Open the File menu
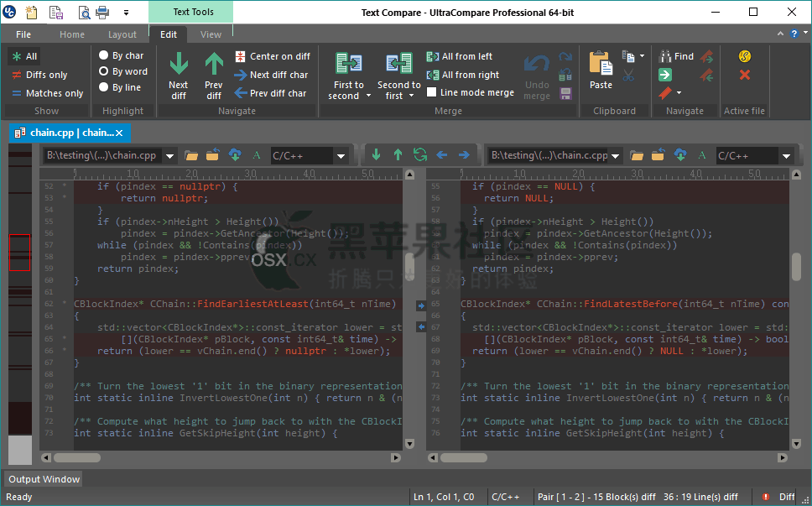Viewport: 812px width, 506px height. pyautogui.click(x=23, y=34)
